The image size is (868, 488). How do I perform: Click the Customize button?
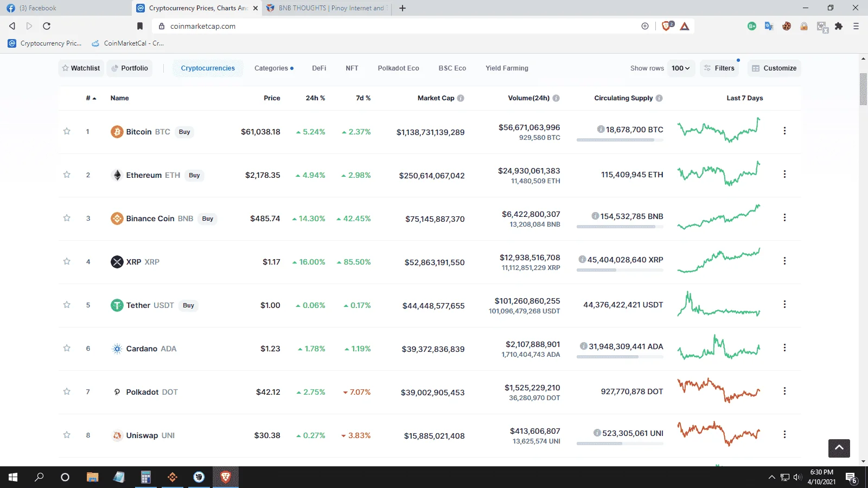tap(774, 68)
